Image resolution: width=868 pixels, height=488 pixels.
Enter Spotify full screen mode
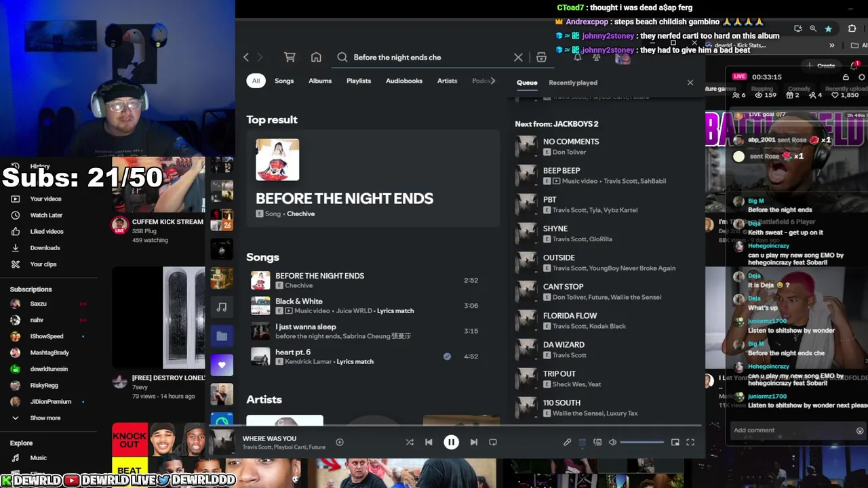click(690, 443)
